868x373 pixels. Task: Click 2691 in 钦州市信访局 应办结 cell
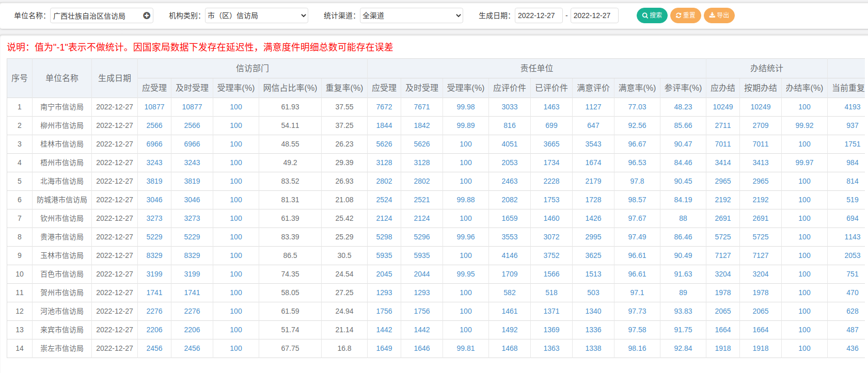pyautogui.click(x=723, y=218)
